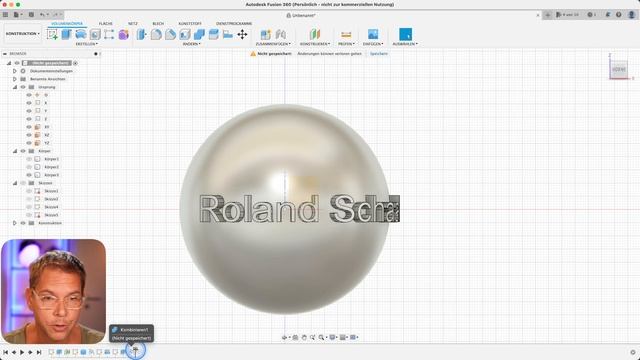Open timeline settings gear
The image size is (640, 360).
pos(633,352)
